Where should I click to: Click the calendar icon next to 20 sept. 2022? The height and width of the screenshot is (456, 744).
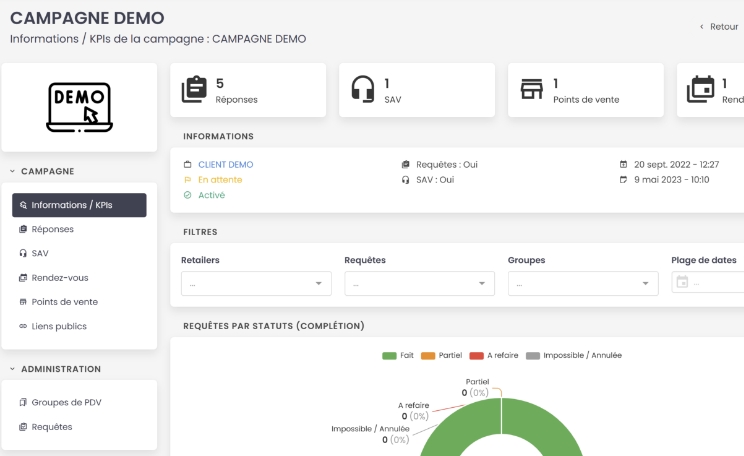[x=623, y=165]
